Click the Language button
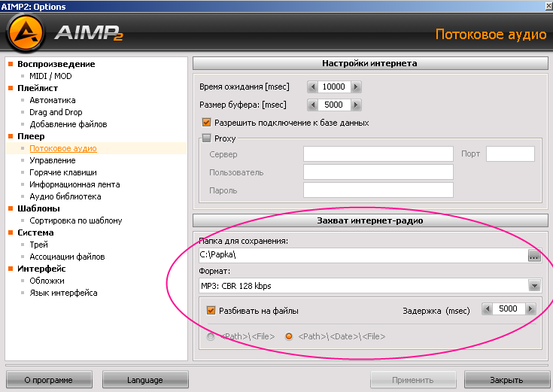553x392 pixels. pyautogui.click(x=145, y=380)
